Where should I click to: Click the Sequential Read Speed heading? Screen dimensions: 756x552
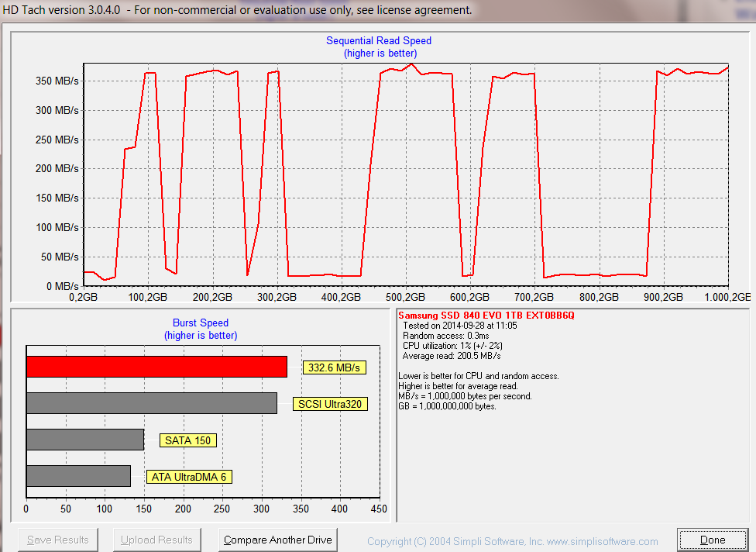[379, 40]
